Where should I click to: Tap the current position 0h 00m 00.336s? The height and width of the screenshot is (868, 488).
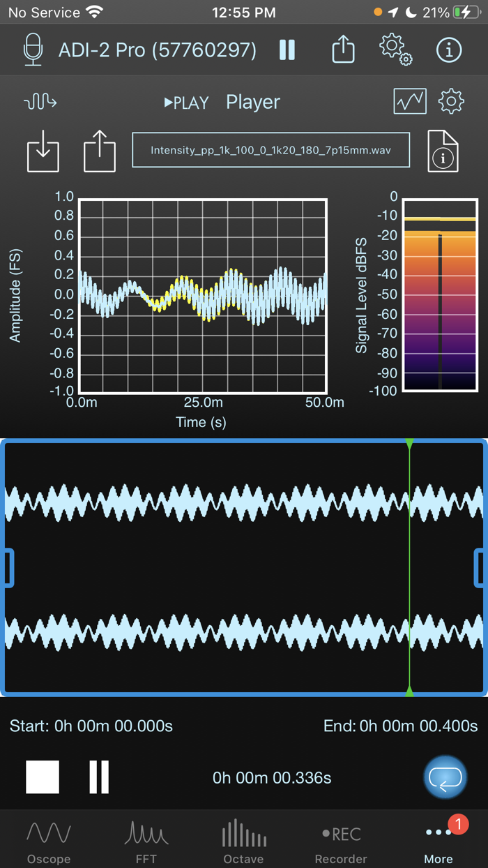(x=272, y=777)
